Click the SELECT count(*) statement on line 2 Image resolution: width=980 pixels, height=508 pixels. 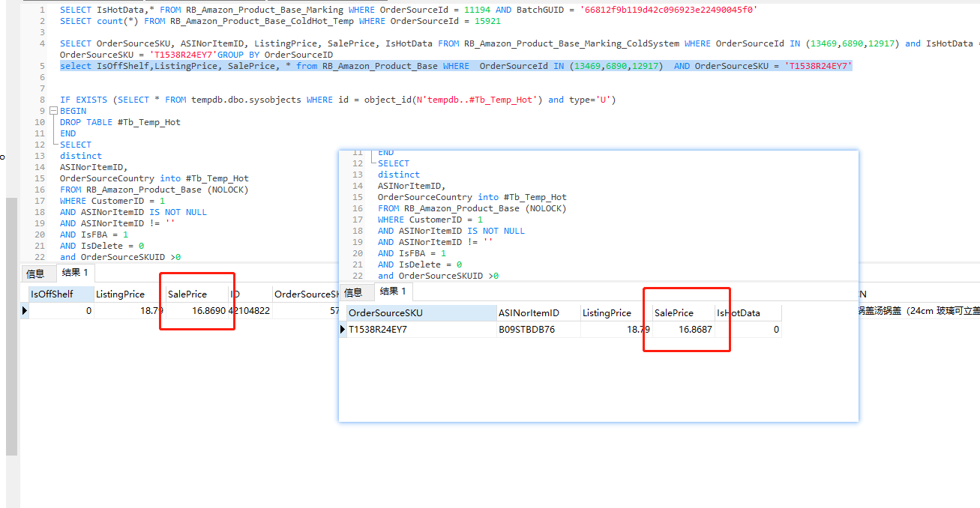pos(280,21)
